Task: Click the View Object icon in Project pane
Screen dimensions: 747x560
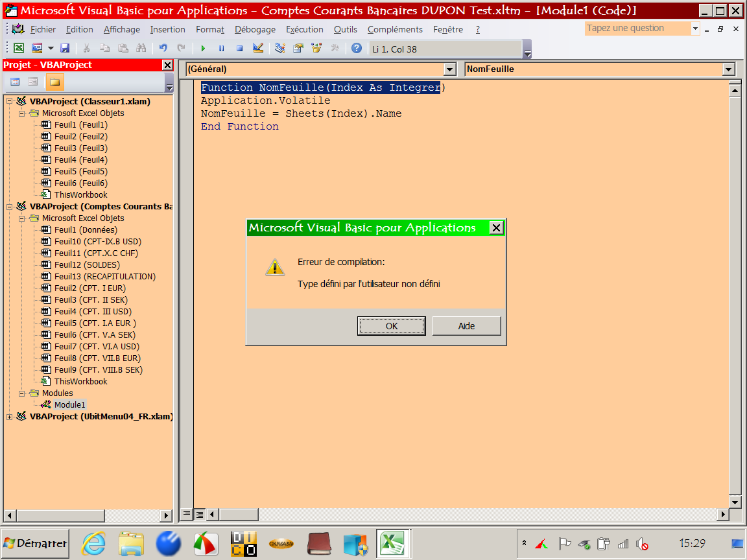Action: (x=33, y=82)
